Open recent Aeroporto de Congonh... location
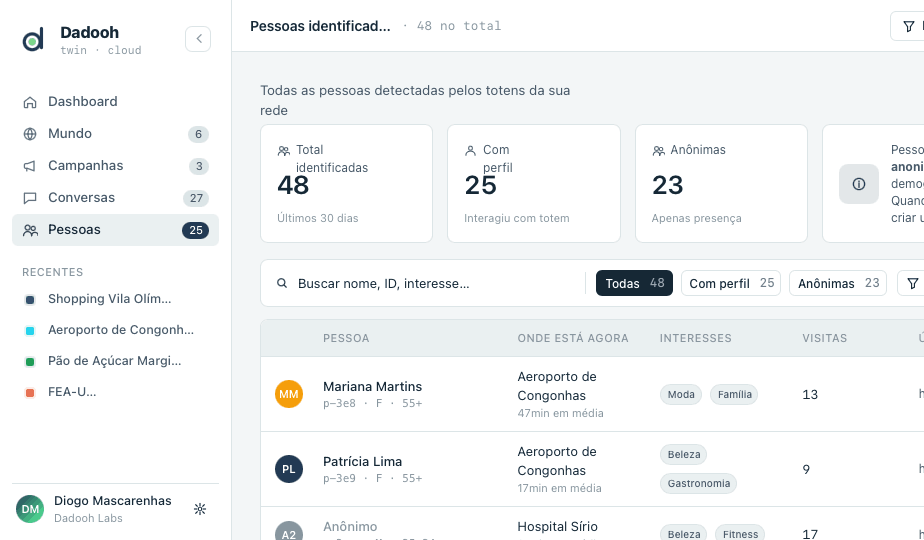Screen dimensions: 924x540 pos(116,330)
